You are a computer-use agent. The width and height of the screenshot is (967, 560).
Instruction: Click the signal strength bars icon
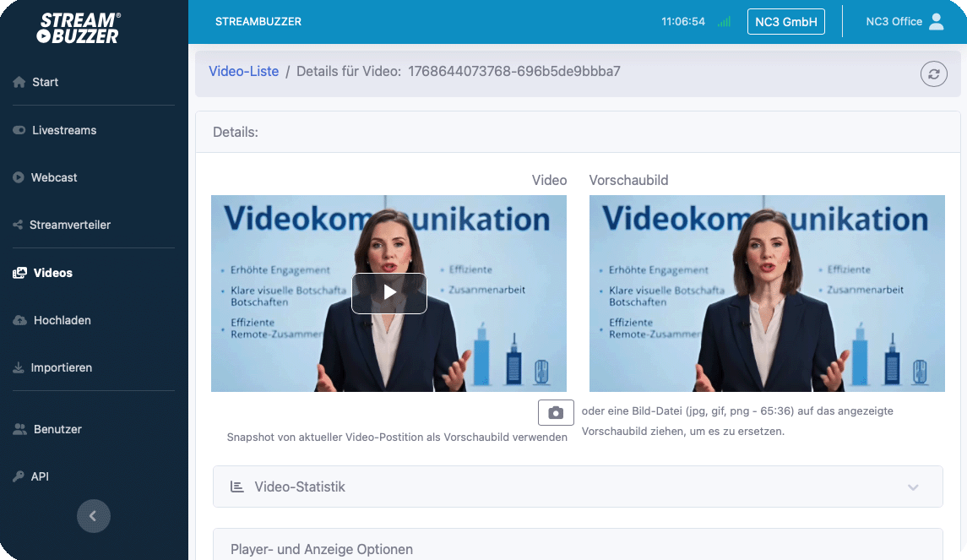pos(724,22)
